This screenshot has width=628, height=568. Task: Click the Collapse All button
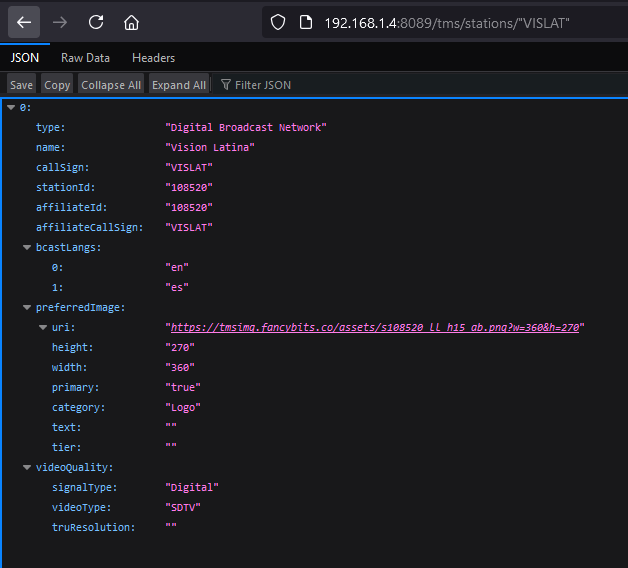(x=111, y=85)
